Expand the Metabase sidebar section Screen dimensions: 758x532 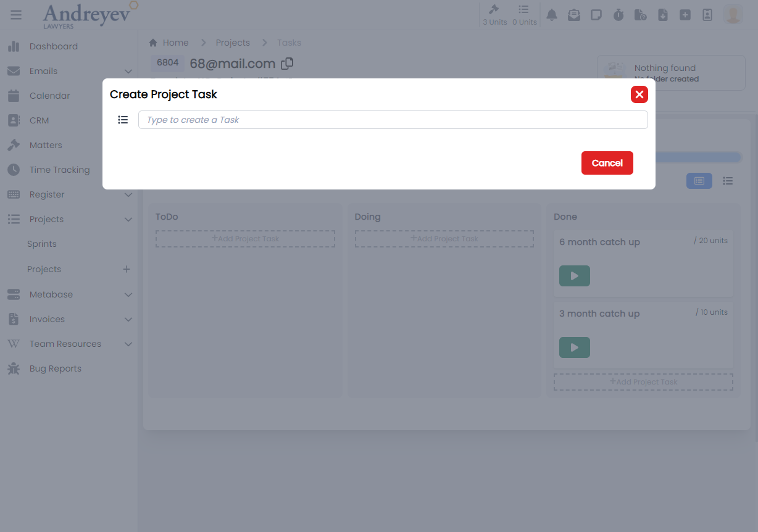[x=128, y=294]
